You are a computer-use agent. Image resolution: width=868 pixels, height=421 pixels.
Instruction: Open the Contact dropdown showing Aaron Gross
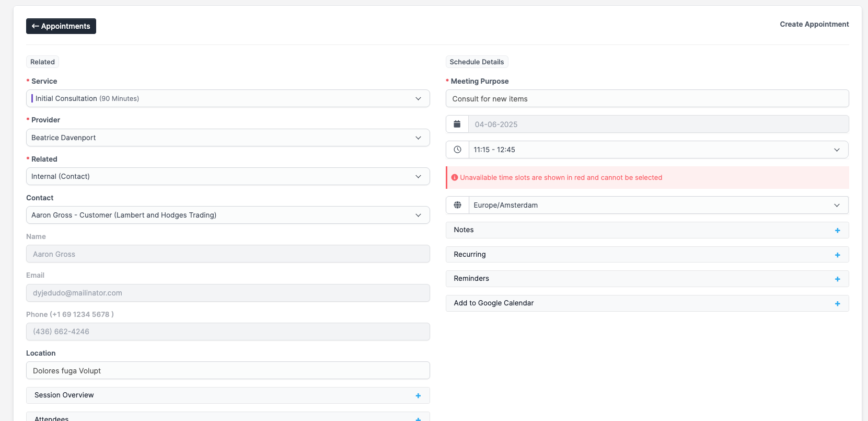(x=228, y=215)
